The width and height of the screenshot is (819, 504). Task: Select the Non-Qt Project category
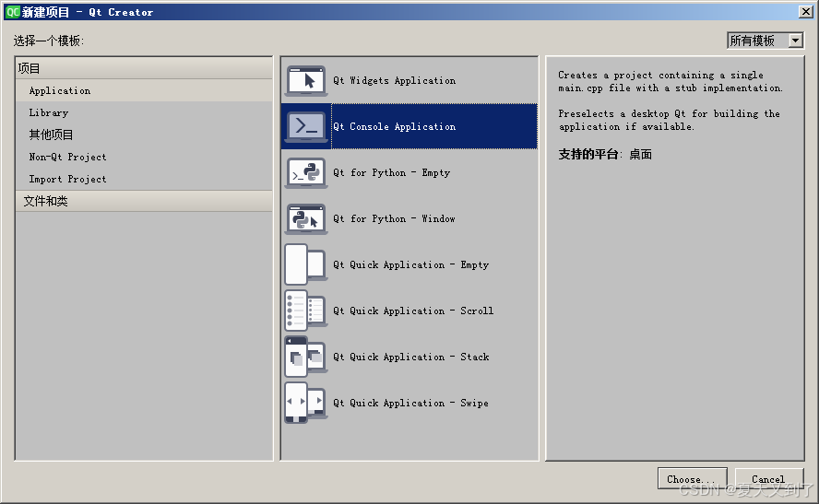(x=144, y=157)
